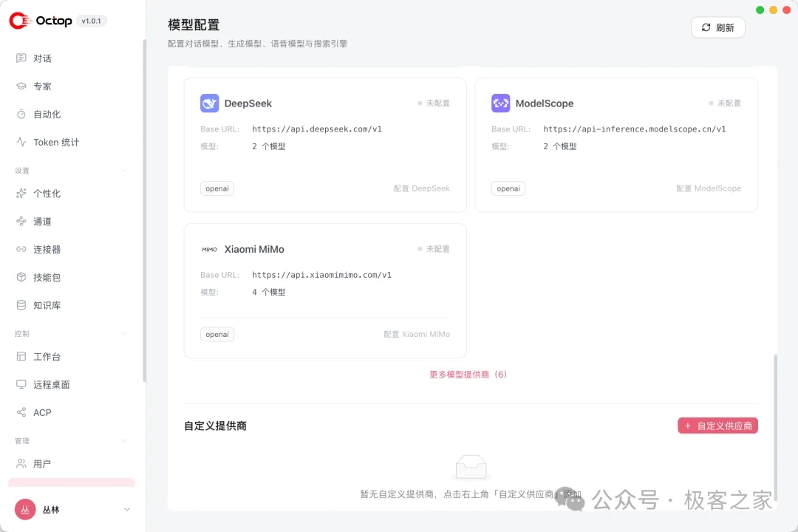Click the openai tag on DeepSeek card
Image resolution: width=798 pixels, height=532 pixels.
coord(217,188)
